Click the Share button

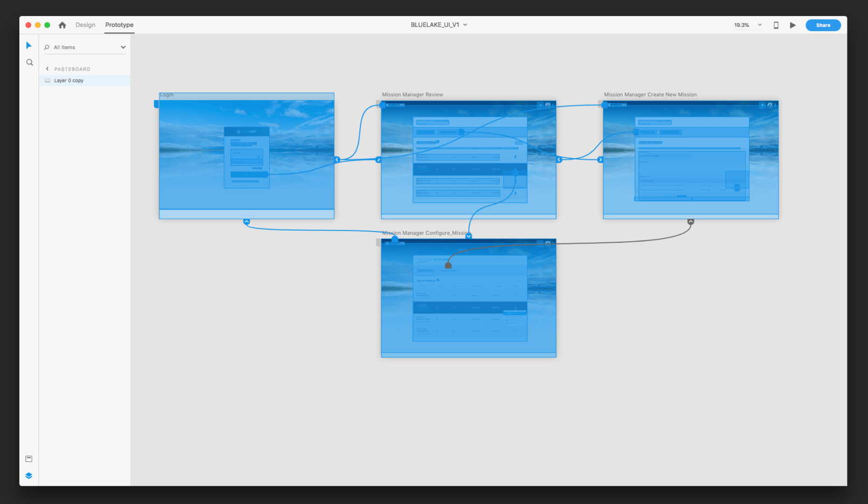click(x=823, y=25)
